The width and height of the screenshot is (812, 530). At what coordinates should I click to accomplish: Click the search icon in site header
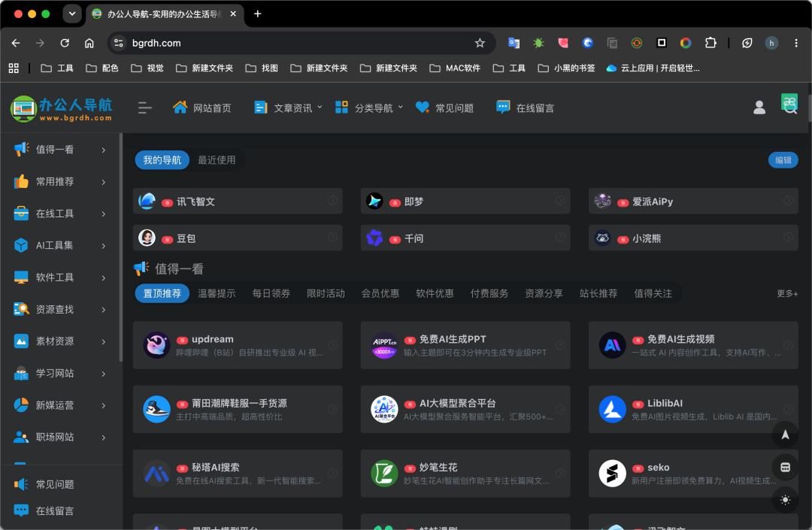(790, 109)
